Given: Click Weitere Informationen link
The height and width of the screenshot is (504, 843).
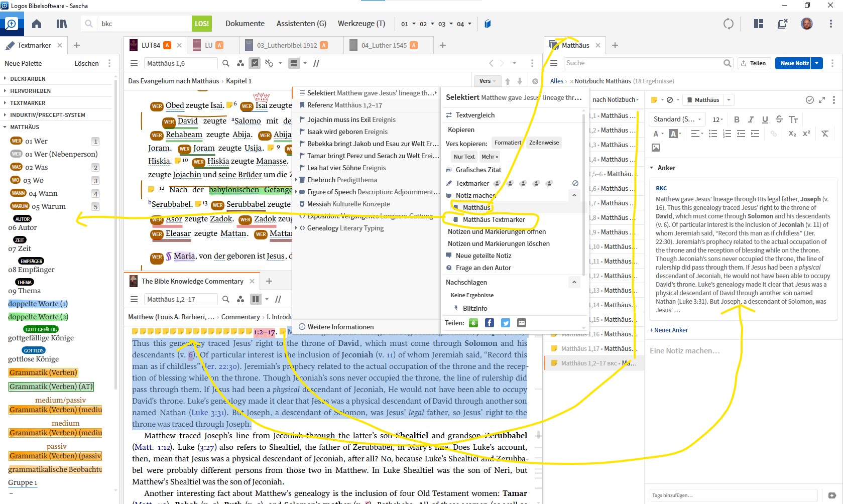Looking at the screenshot, I should pos(336,327).
